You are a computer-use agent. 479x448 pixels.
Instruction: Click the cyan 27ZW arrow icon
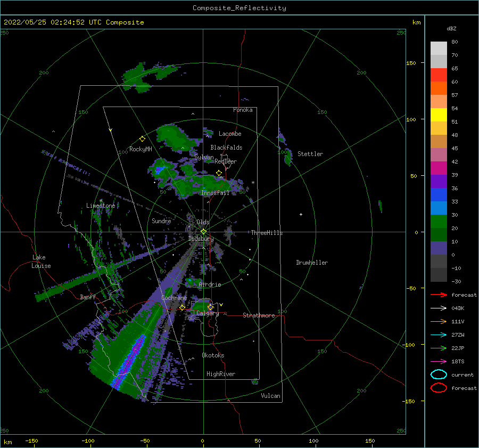[x=439, y=335]
